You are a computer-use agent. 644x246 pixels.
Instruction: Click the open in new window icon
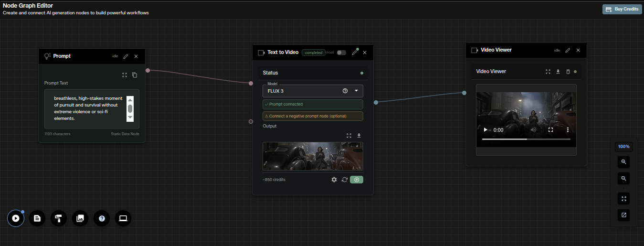623,215
